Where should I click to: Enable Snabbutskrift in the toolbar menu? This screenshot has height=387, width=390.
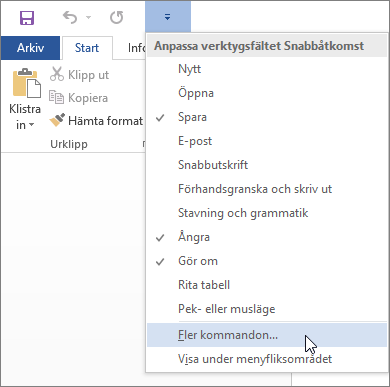pyautogui.click(x=267, y=165)
